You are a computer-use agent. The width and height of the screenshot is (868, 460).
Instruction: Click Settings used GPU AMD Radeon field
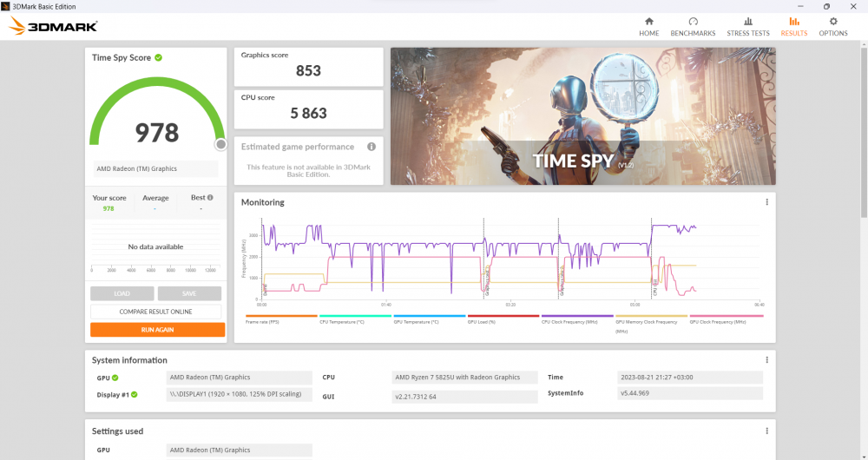[x=240, y=450]
